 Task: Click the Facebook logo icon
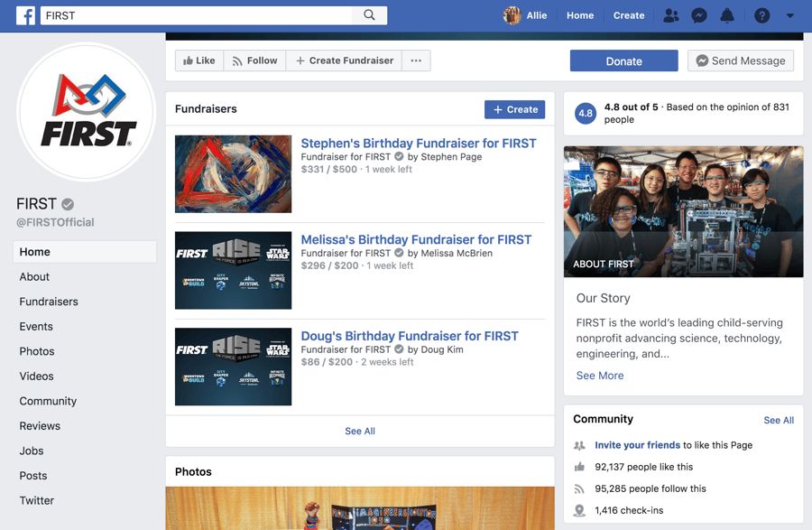click(x=25, y=15)
